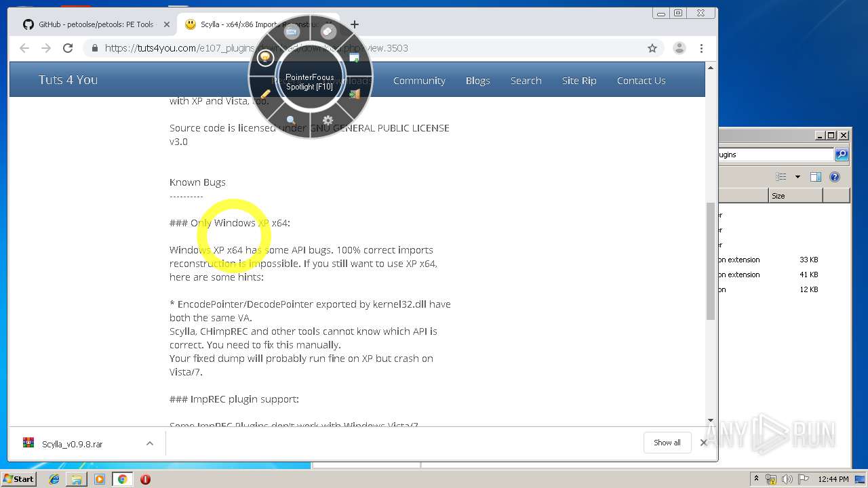Click the search button in Explorer window
The image size is (868, 488).
[842, 155]
